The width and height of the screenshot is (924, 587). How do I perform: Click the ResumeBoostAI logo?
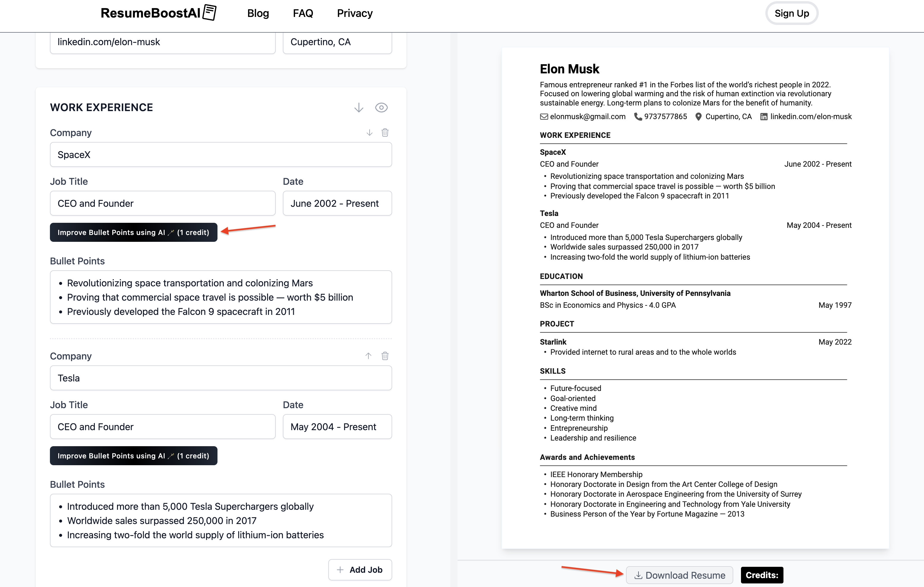pyautogui.click(x=158, y=13)
